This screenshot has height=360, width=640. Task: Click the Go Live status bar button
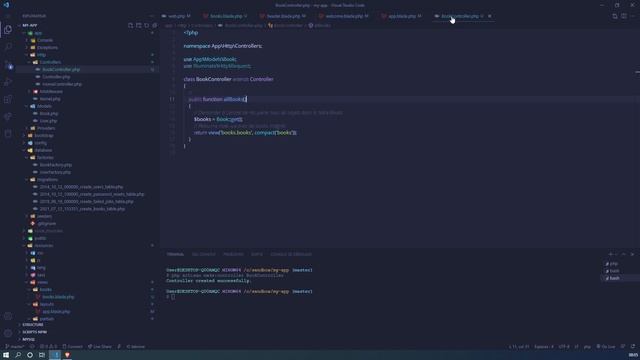click(x=606, y=347)
